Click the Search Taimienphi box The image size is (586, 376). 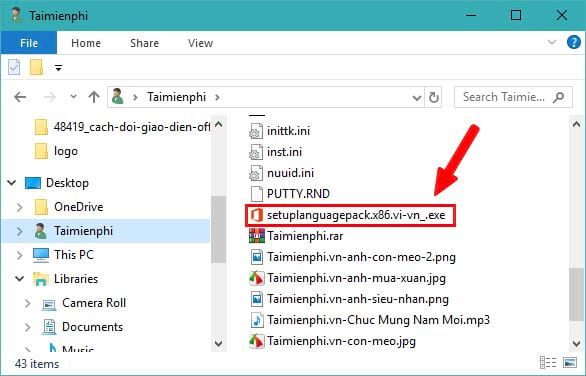pyautogui.click(x=513, y=97)
